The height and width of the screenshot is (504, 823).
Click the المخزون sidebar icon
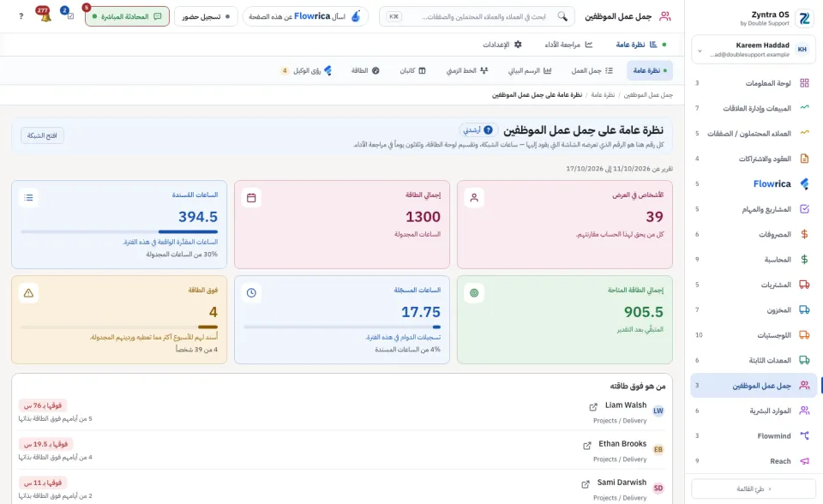[x=804, y=309]
